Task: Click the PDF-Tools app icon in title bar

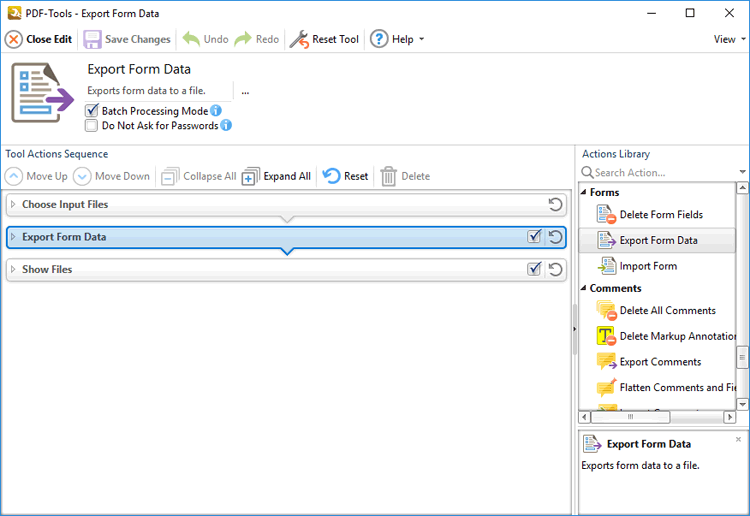Action: click(14, 13)
